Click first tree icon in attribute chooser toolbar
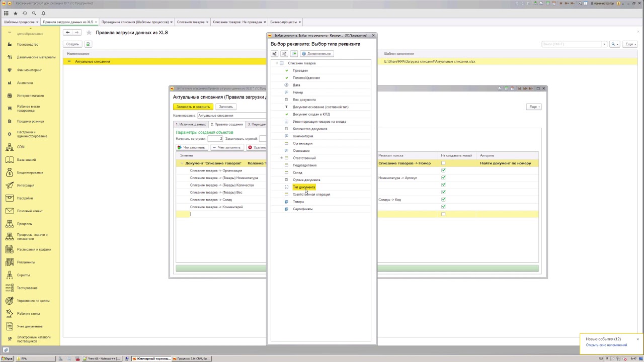 275,53
